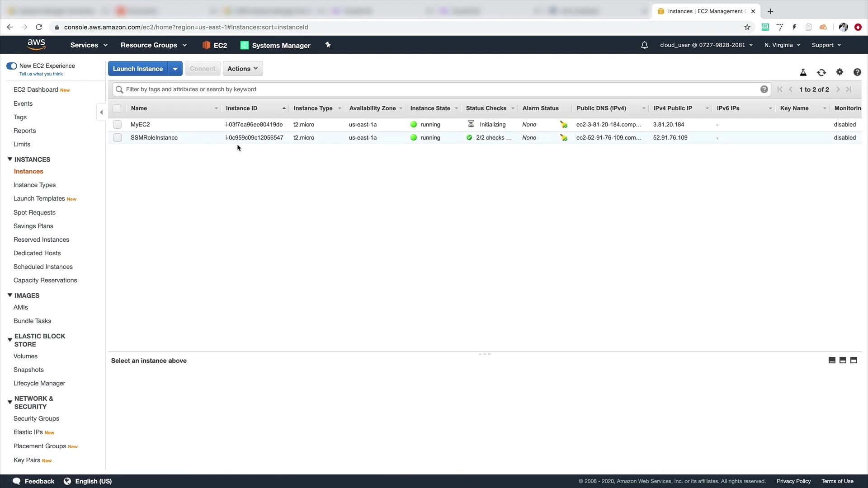Open the help question mark icon

(857, 72)
